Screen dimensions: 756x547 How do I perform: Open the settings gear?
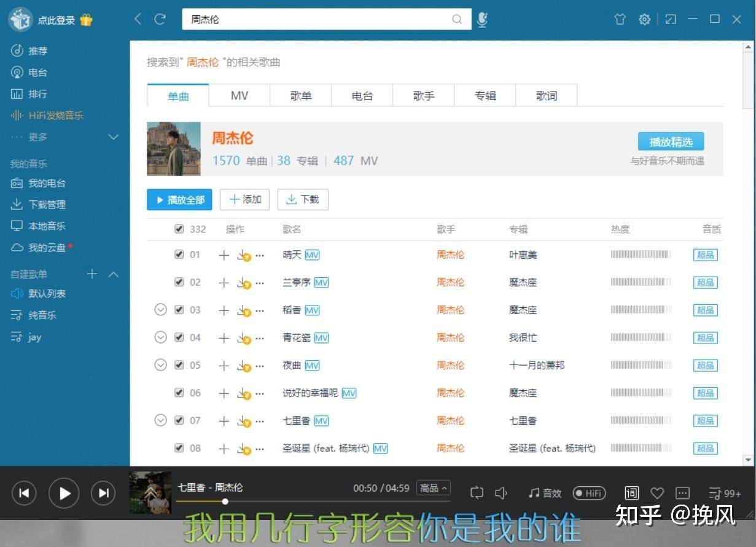(644, 19)
